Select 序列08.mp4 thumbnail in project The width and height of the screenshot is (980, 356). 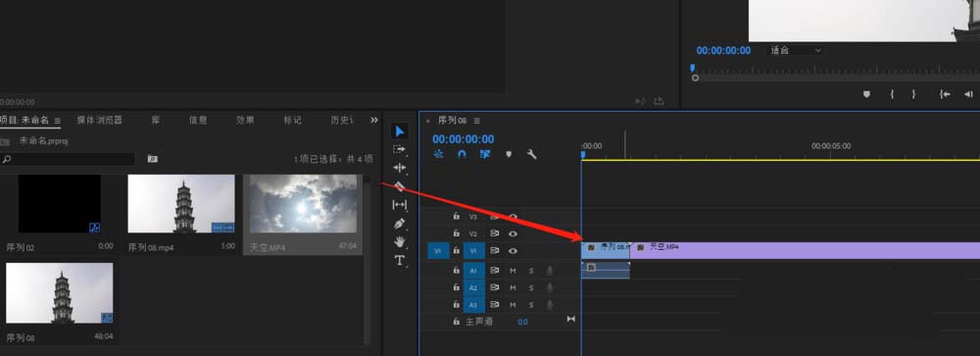tap(181, 204)
